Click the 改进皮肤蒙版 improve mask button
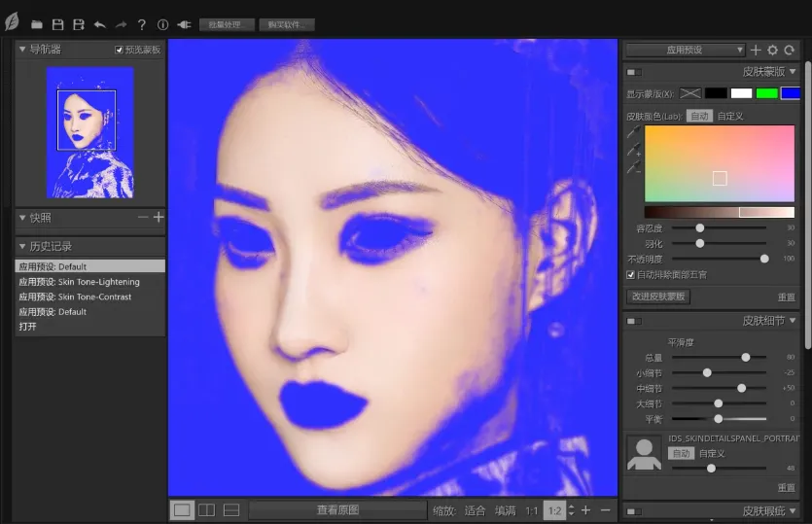812x524 pixels. click(x=658, y=297)
